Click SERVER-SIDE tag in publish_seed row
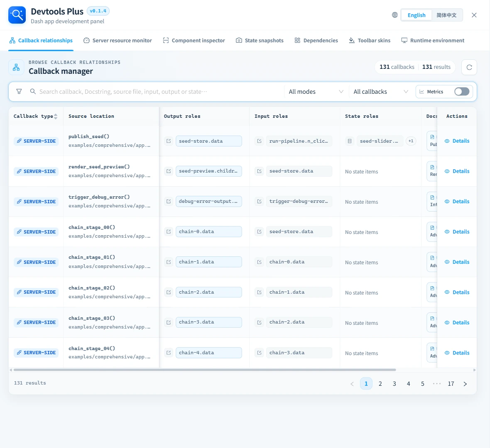 click(36, 141)
